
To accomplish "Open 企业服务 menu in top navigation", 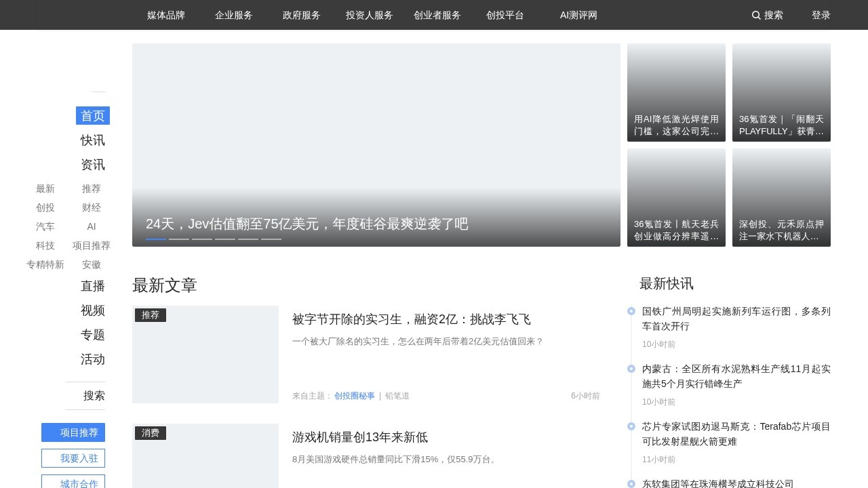I will click(234, 15).
